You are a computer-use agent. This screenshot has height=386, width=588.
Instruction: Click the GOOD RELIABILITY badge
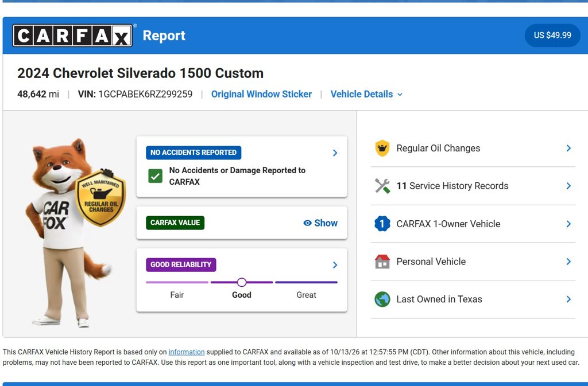click(181, 264)
